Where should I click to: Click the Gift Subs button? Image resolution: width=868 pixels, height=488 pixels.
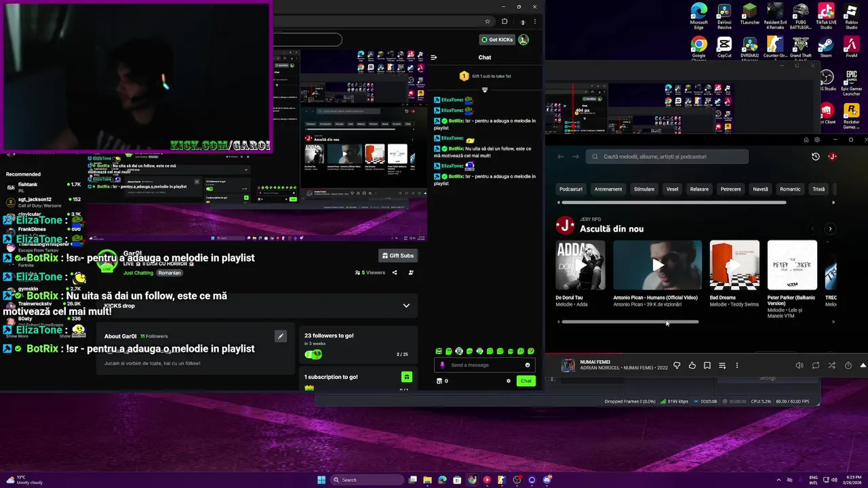pyautogui.click(x=397, y=256)
